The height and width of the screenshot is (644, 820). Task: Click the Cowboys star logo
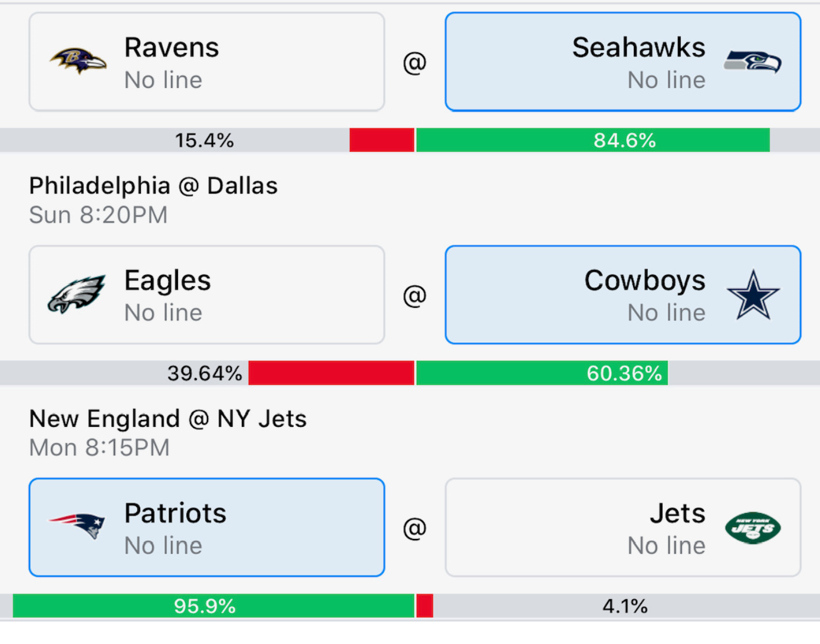(x=753, y=295)
